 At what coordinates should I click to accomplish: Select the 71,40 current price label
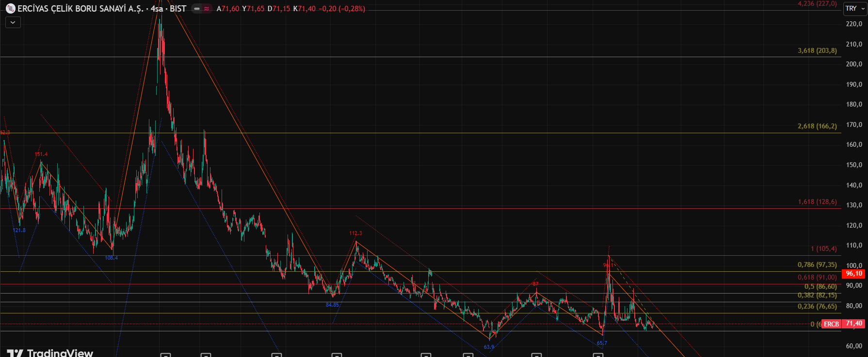coord(854,324)
